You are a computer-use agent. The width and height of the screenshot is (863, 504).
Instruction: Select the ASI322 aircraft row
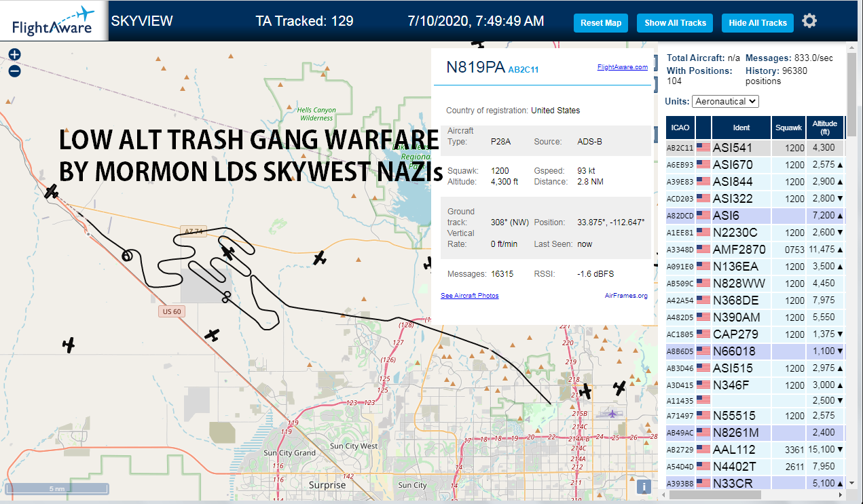click(755, 198)
